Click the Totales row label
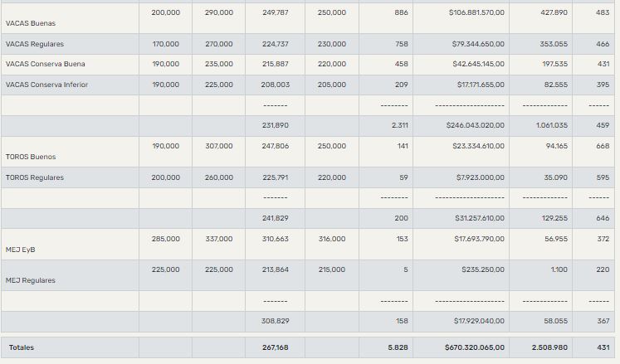The height and width of the screenshot is (364, 620). click(22, 347)
